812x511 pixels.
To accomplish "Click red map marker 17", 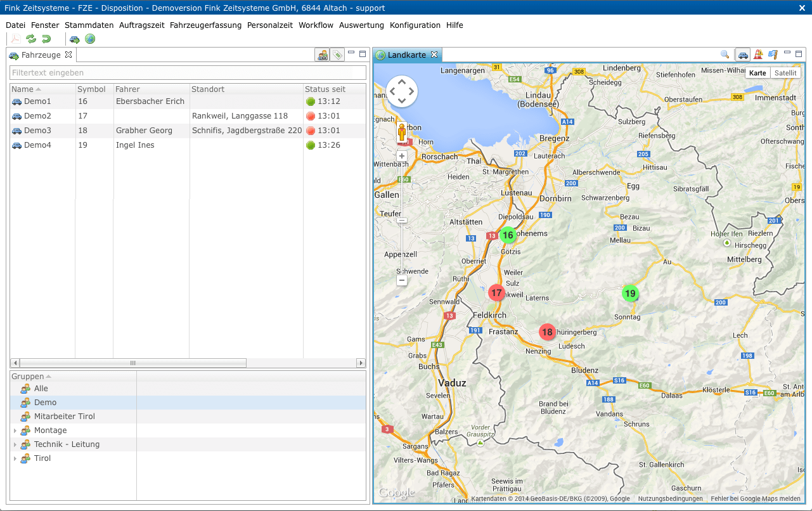I will [496, 293].
